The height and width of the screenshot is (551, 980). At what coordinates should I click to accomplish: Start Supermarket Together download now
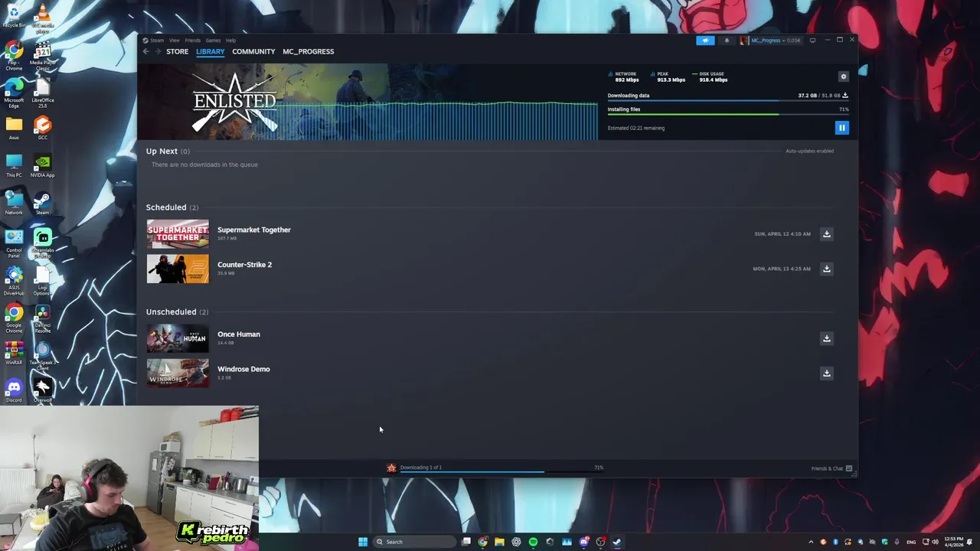(826, 234)
